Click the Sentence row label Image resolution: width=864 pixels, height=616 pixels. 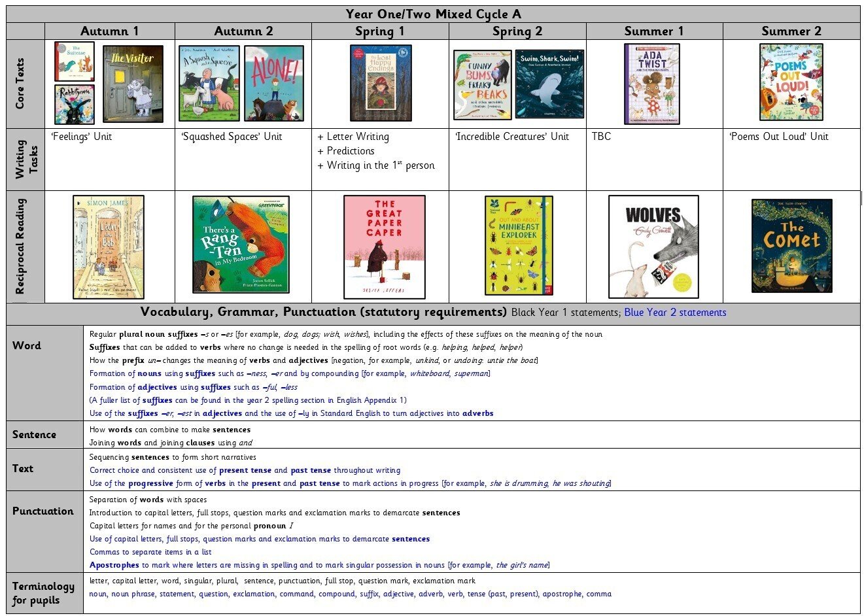[x=34, y=434]
